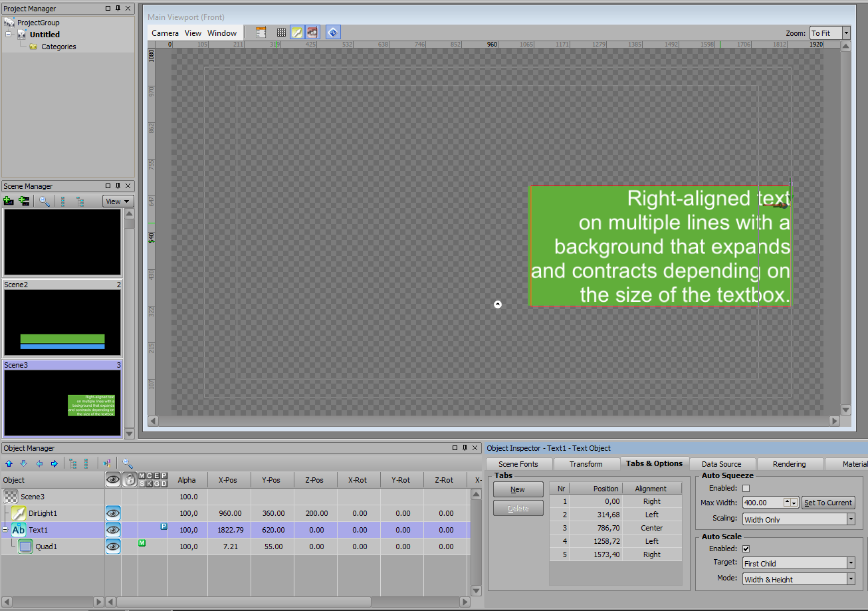This screenshot has height=611, width=868.
Task: Click the add new scene icon in Scene Manager
Action: pos(9,201)
